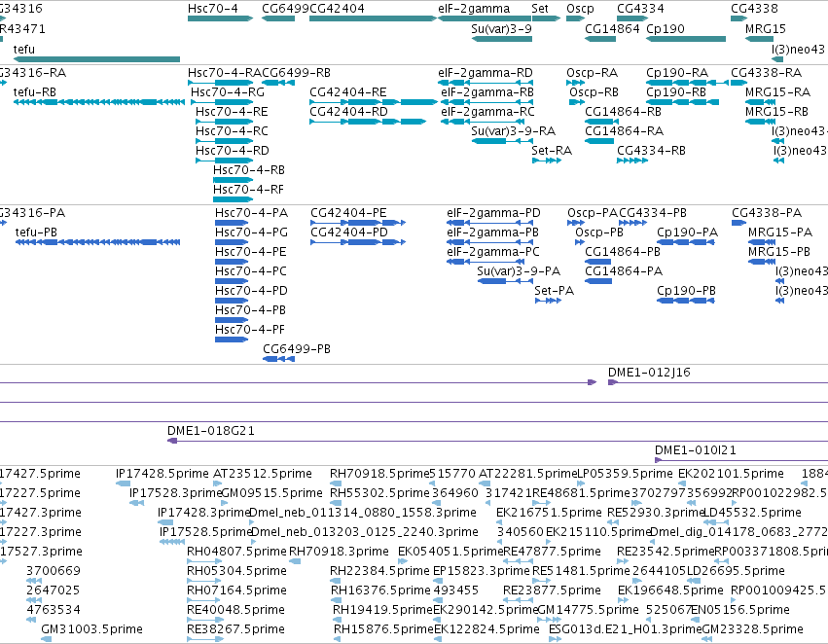Click EST 4763534

pos(32,619)
